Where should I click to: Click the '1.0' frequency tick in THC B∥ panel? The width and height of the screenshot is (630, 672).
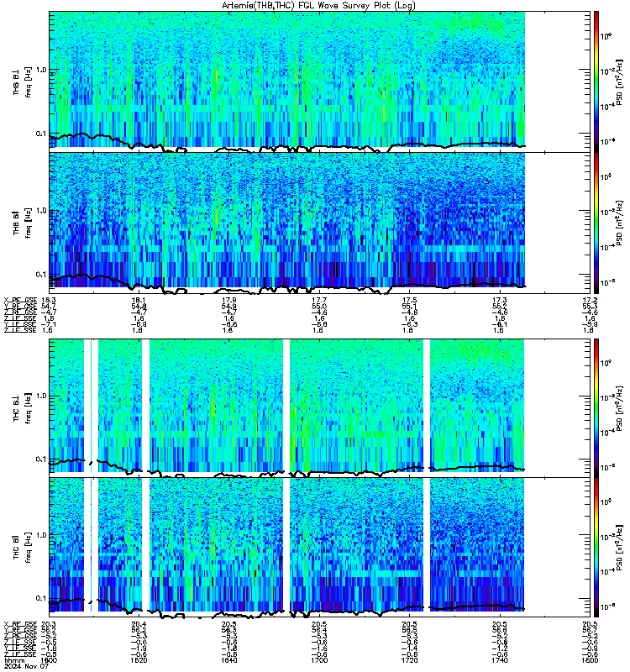click(41, 535)
